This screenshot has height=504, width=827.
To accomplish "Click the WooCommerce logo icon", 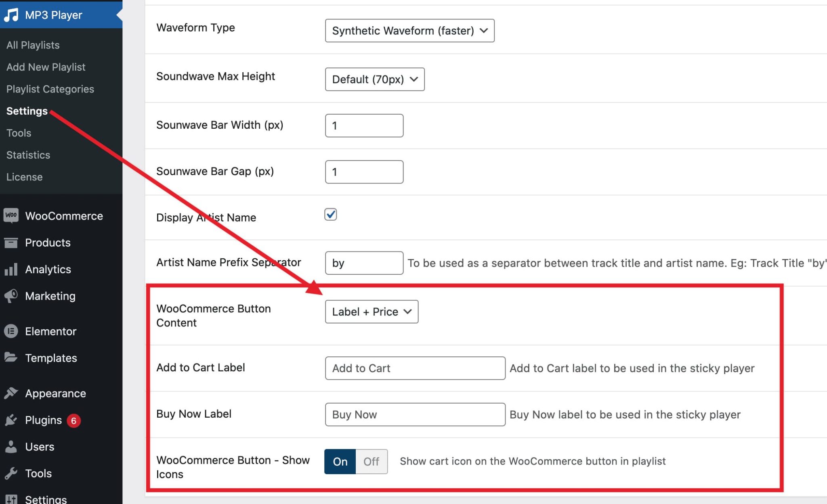I will coord(11,215).
